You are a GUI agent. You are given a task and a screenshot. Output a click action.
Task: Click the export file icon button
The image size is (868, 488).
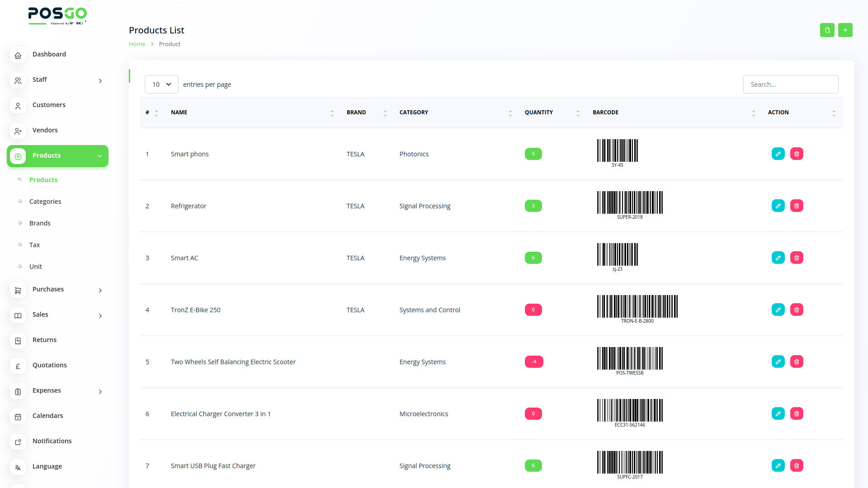[x=827, y=30]
